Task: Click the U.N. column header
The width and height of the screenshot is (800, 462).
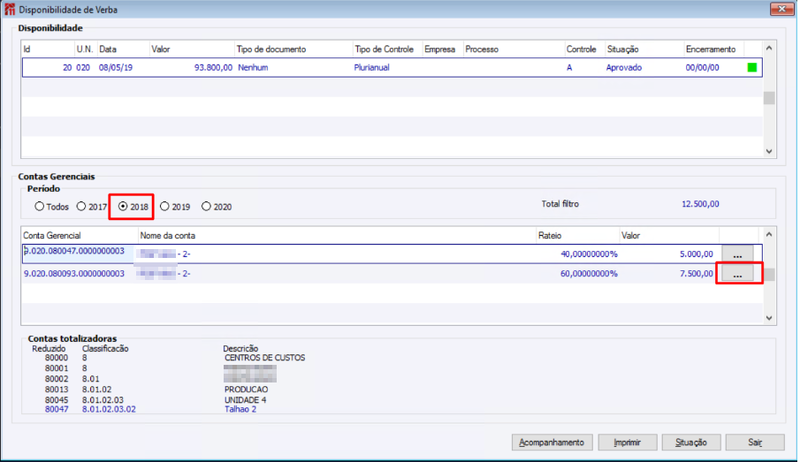Action: click(86, 49)
